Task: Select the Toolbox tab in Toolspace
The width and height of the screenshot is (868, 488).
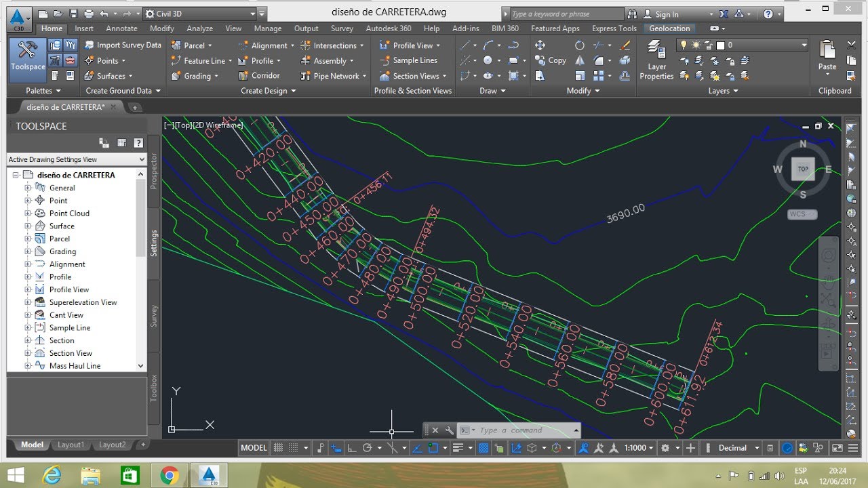Action: (154, 388)
